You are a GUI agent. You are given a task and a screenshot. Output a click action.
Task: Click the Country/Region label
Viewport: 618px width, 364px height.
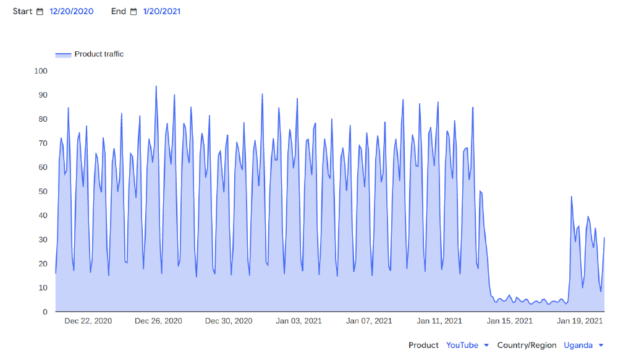(526, 345)
